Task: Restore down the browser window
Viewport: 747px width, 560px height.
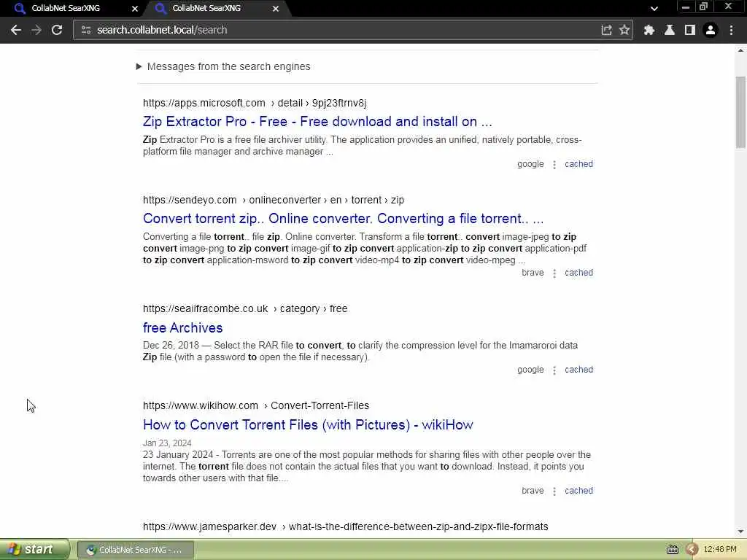Action: coord(704,7)
